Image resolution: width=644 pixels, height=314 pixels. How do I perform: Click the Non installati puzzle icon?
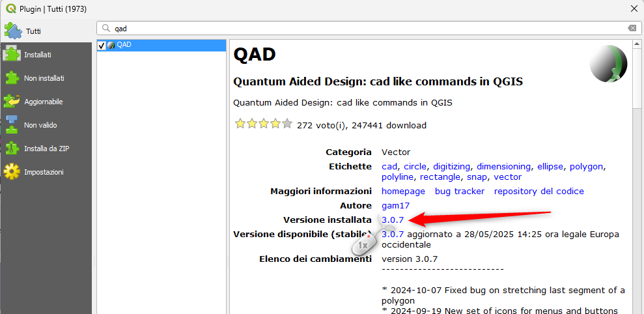tap(12, 78)
